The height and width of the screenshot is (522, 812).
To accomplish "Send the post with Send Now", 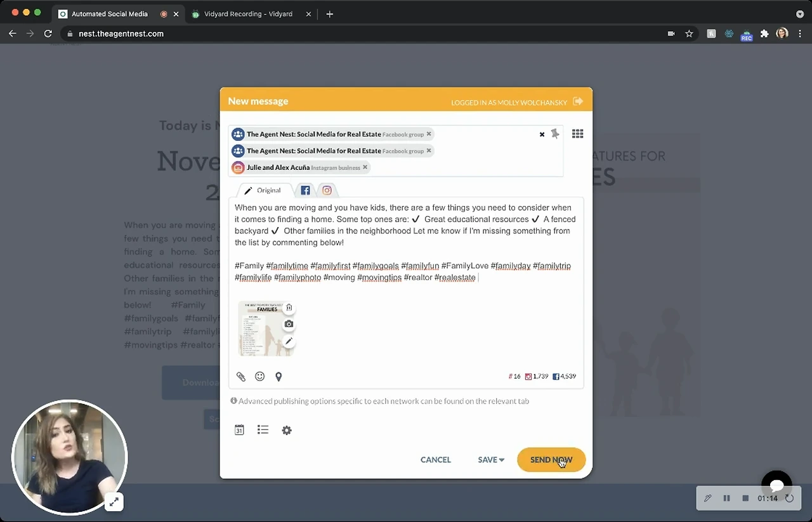I will click(551, 460).
